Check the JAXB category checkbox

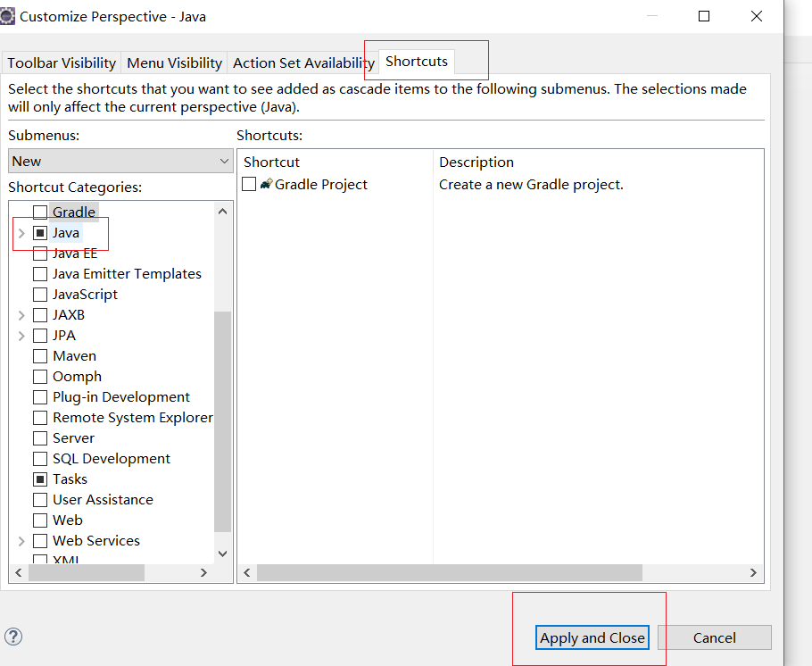point(40,314)
